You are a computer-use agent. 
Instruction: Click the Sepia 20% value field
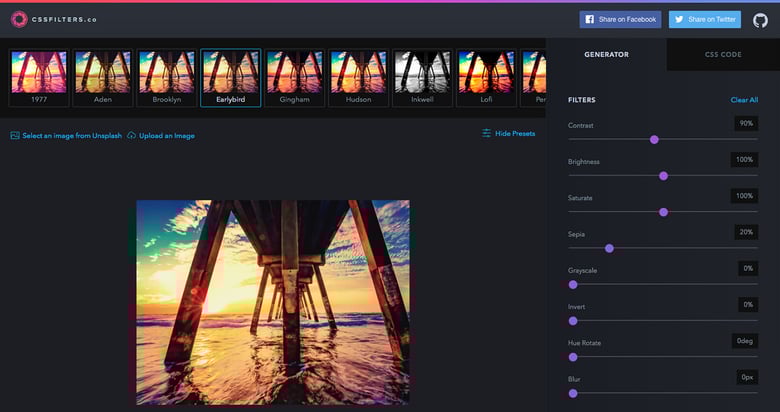746,232
